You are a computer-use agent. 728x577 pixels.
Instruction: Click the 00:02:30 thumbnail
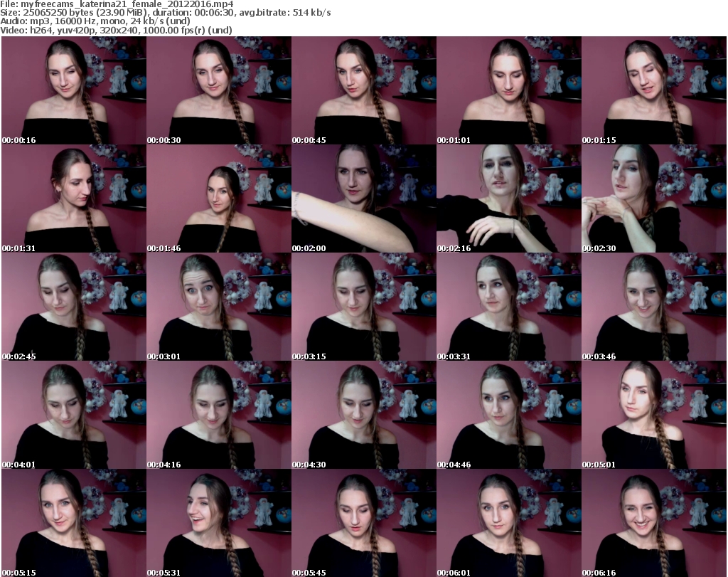(x=653, y=198)
